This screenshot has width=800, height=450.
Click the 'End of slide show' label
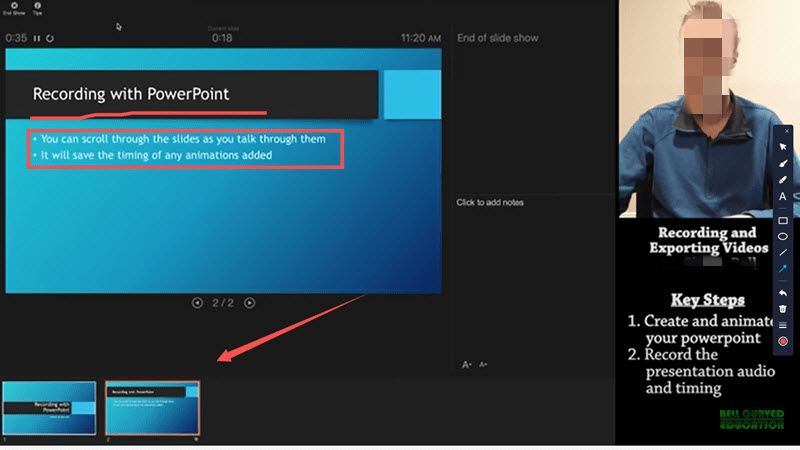[x=497, y=38]
